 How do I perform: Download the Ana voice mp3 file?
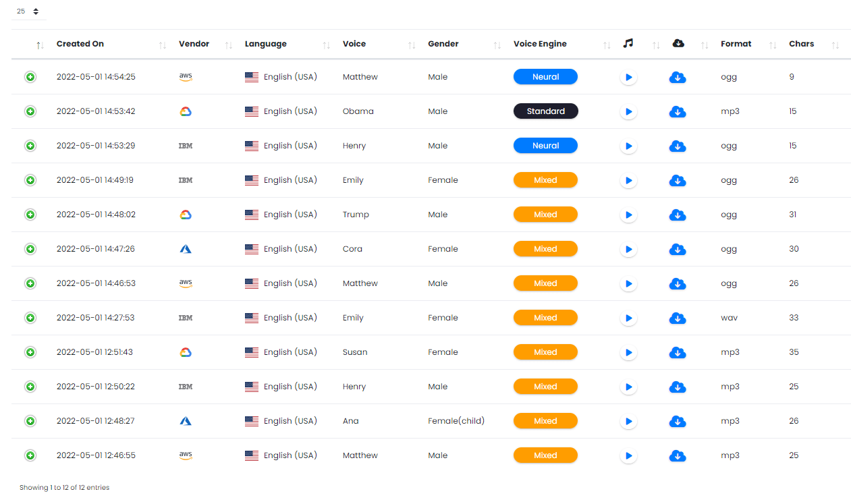click(678, 422)
